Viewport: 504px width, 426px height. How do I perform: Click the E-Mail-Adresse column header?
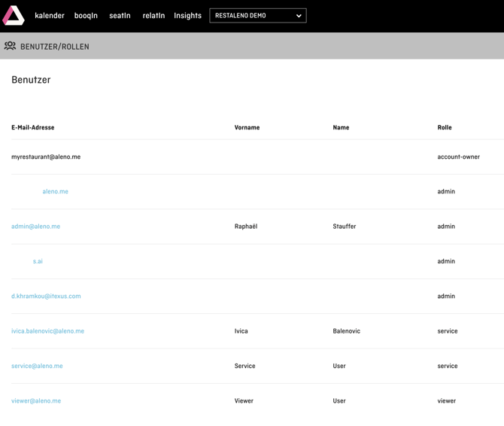(32, 128)
